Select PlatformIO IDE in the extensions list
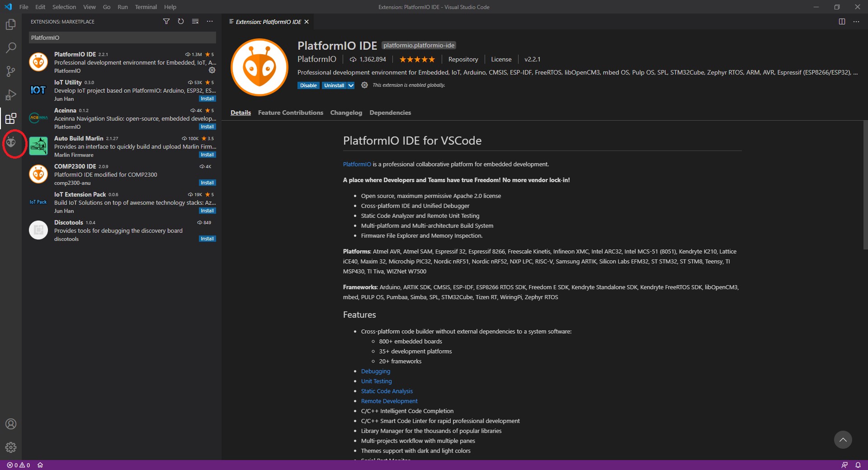868x470 pixels. pos(122,62)
